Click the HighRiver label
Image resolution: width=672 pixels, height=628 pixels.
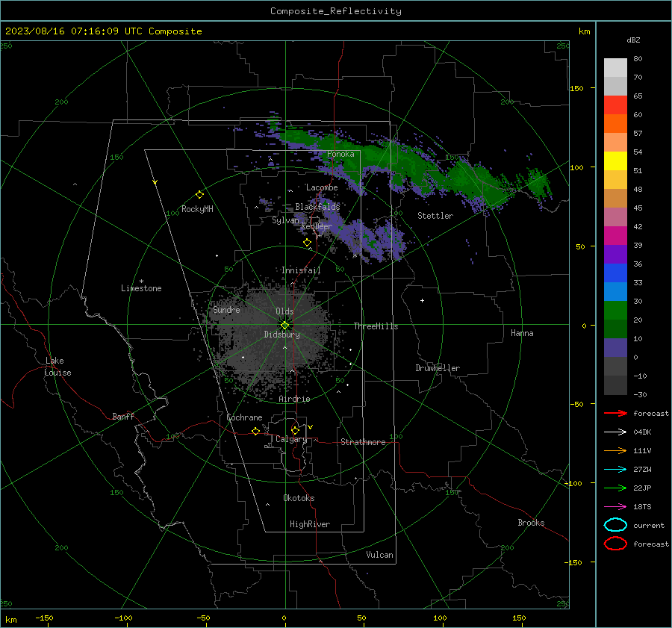[310, 524]
